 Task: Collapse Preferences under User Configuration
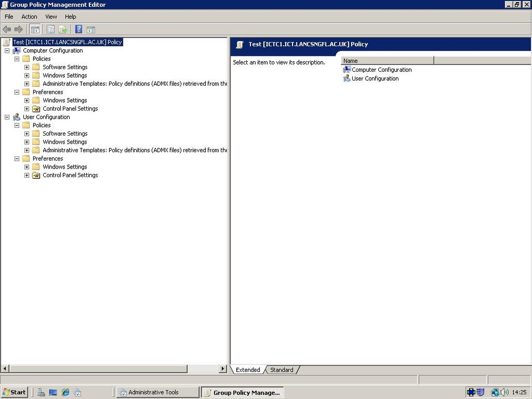(x=16, y=159)
